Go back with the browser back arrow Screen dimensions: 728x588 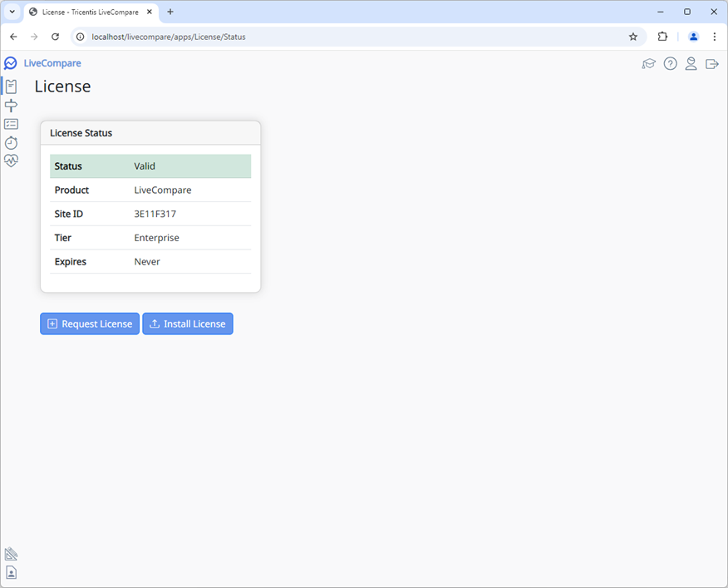point(13,37)
